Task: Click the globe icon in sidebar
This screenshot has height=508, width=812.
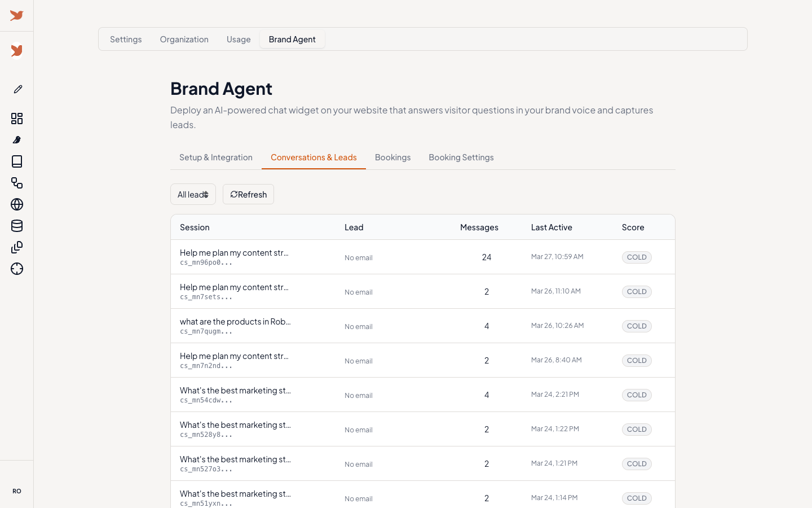Action: point(17,204)
